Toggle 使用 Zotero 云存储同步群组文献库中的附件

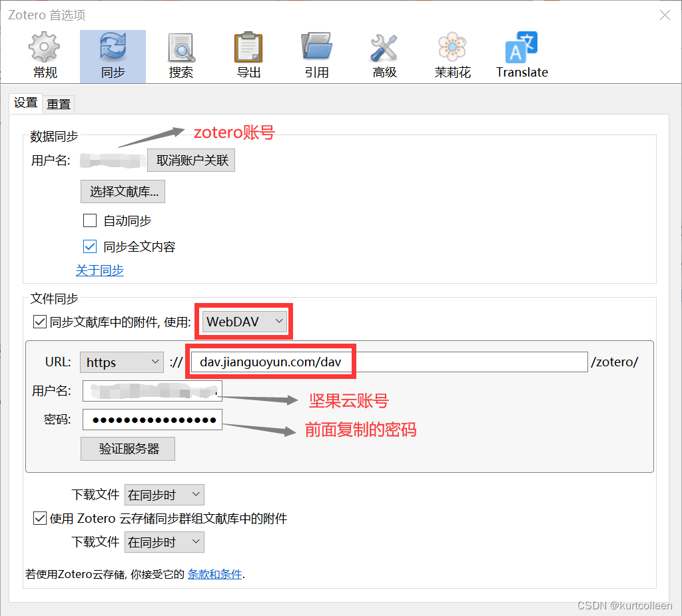[x=40, y=518]
